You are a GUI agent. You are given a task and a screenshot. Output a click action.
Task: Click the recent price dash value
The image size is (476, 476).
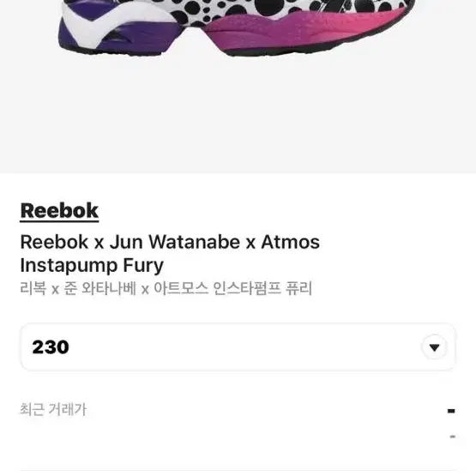[451, 411]
